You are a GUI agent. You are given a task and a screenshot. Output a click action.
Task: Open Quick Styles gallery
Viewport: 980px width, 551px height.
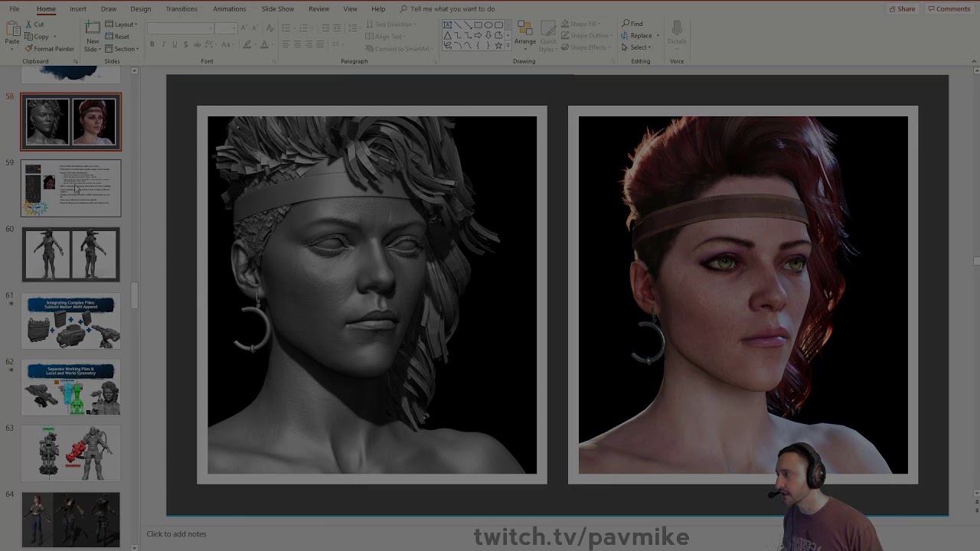pyautogui.click(x=548, y=36)
